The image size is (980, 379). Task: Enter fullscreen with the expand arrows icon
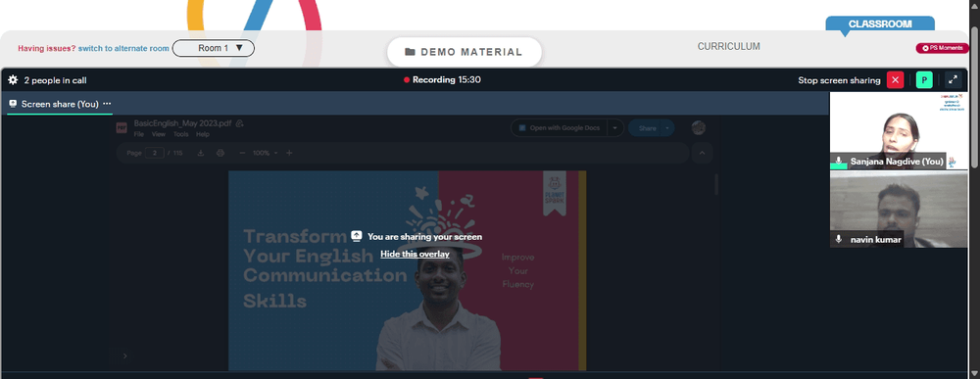point(954,80)
